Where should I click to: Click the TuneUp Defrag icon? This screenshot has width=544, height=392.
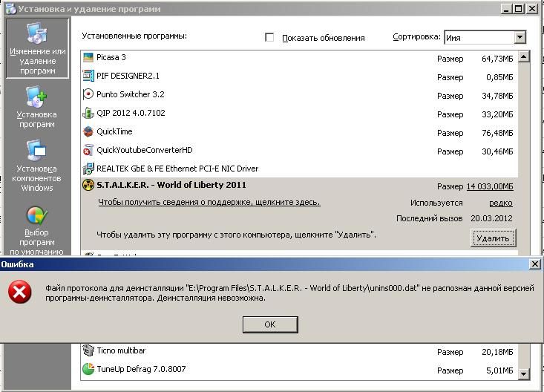tap(88, 369)
